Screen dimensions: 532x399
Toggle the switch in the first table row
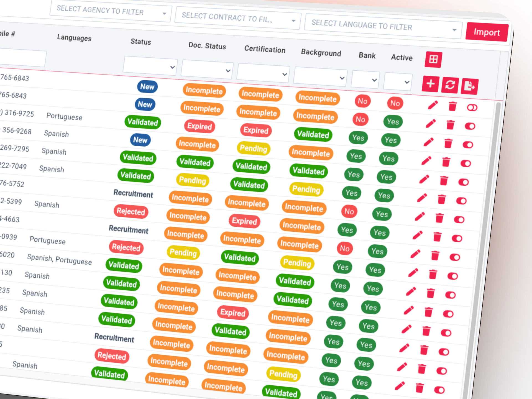click(472, 108)
